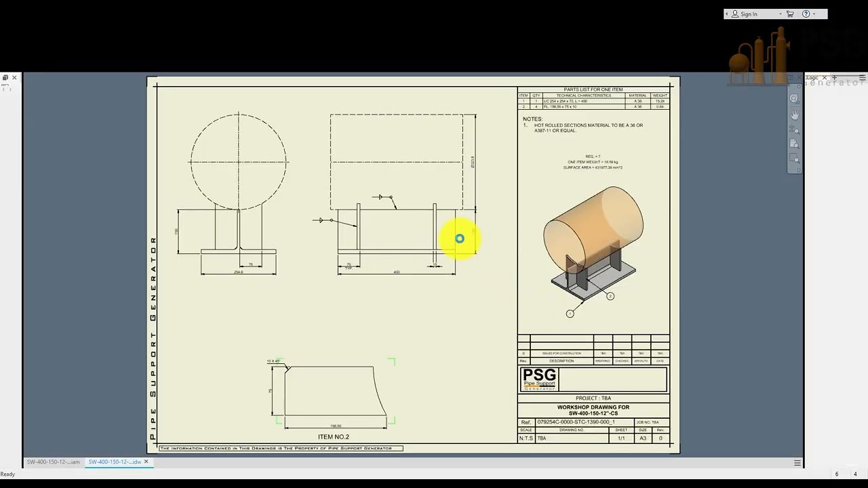
Task: Click the Sign In button
Action: (x=744, y=14)
